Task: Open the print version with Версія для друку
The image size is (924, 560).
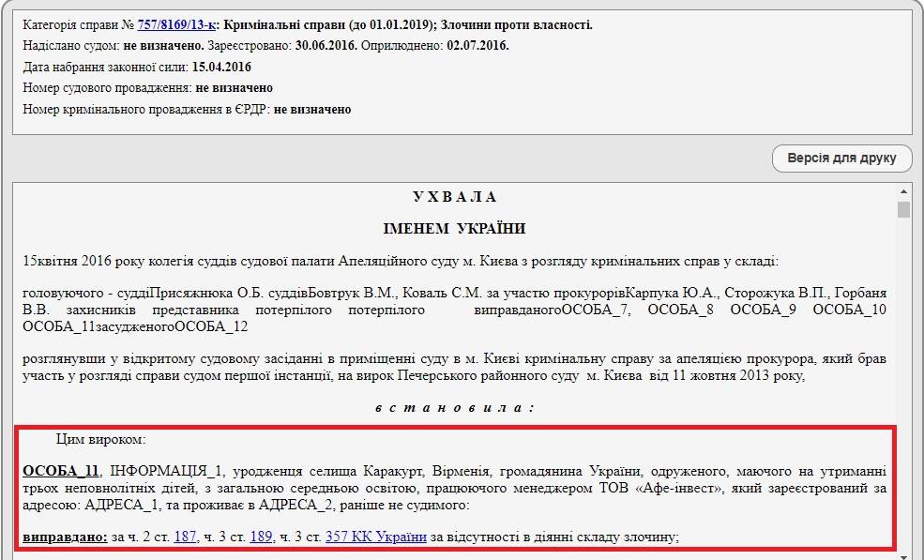Action: point(841,159)
